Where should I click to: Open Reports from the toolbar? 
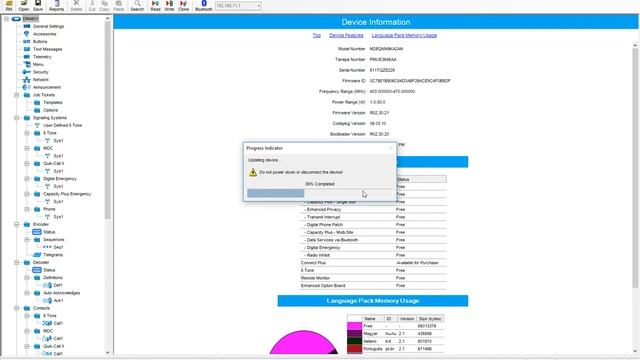(56, 5)
